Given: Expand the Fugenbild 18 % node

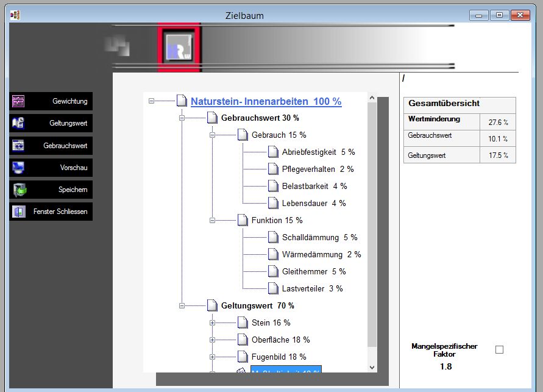Looking at the screenshot, I should (x=212, y=357).
